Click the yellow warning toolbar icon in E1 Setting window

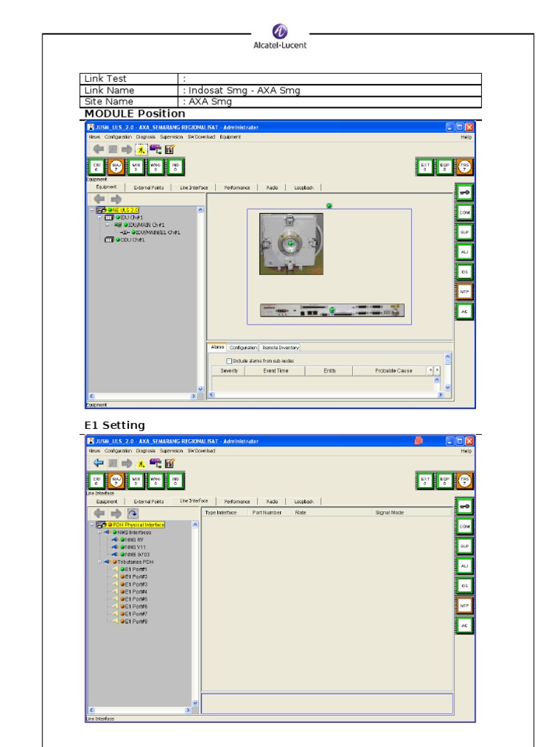pyautogui.click(x=141, y=462)
